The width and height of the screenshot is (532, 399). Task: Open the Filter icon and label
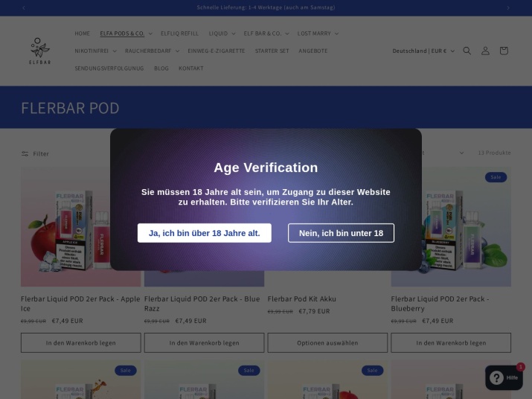(x=35, y=154)
